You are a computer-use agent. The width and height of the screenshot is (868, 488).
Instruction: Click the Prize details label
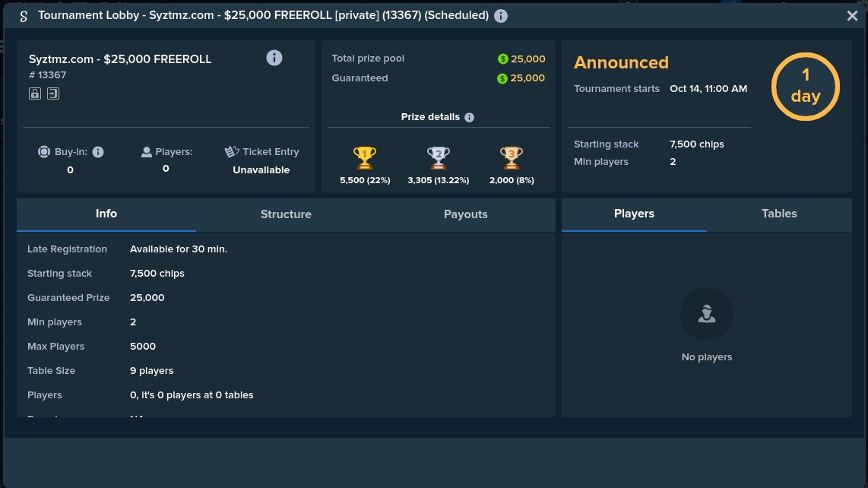point(430,117)
